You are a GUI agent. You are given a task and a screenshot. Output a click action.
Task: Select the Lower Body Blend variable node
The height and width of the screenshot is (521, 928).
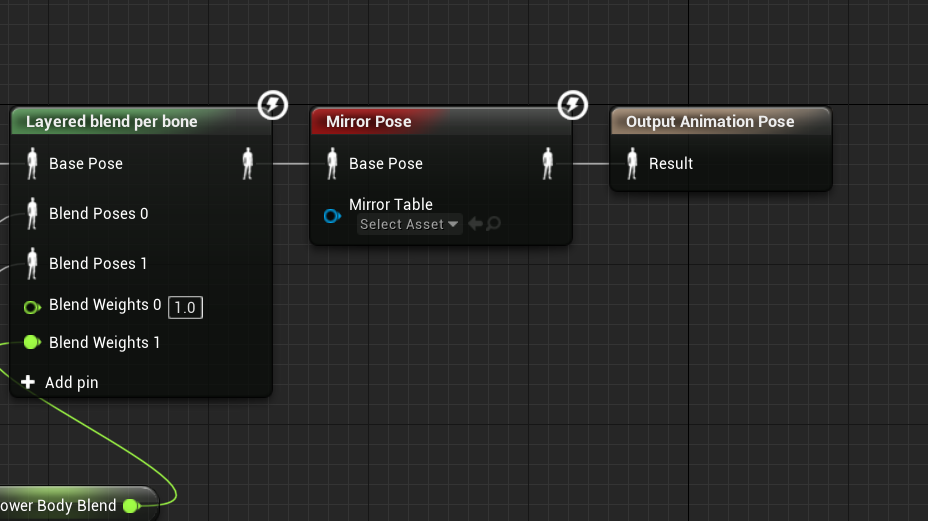(78, 504)
